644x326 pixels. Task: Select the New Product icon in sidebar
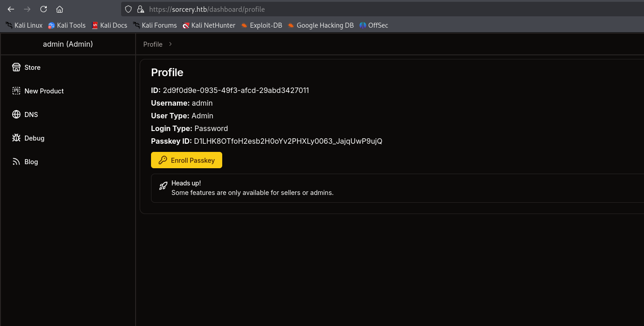point(16,91)
